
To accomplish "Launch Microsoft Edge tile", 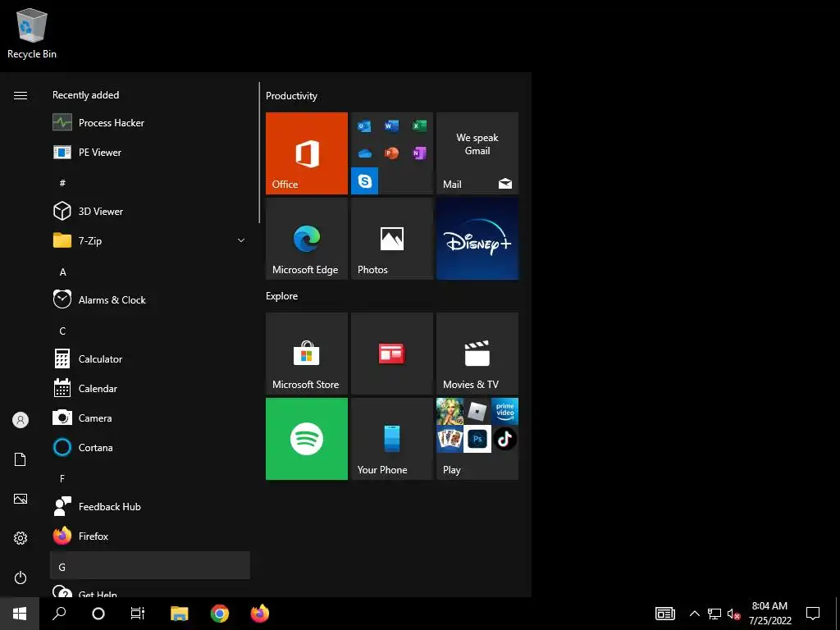I will 307,239.
